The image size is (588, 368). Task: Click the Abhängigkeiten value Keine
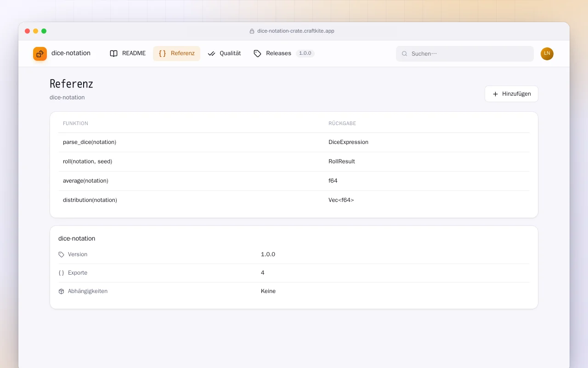[268, 291]
